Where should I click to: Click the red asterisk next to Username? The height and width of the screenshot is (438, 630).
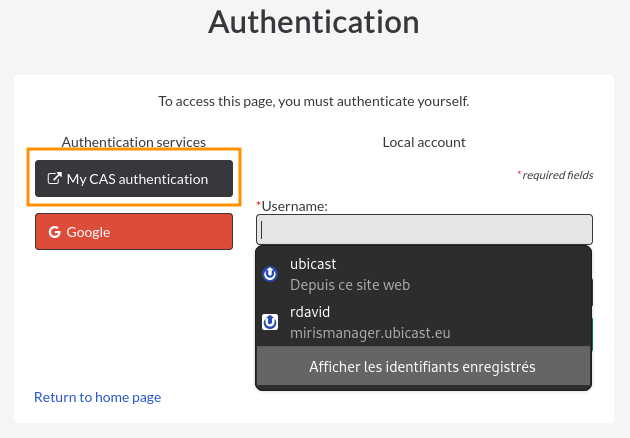[259, 204]
